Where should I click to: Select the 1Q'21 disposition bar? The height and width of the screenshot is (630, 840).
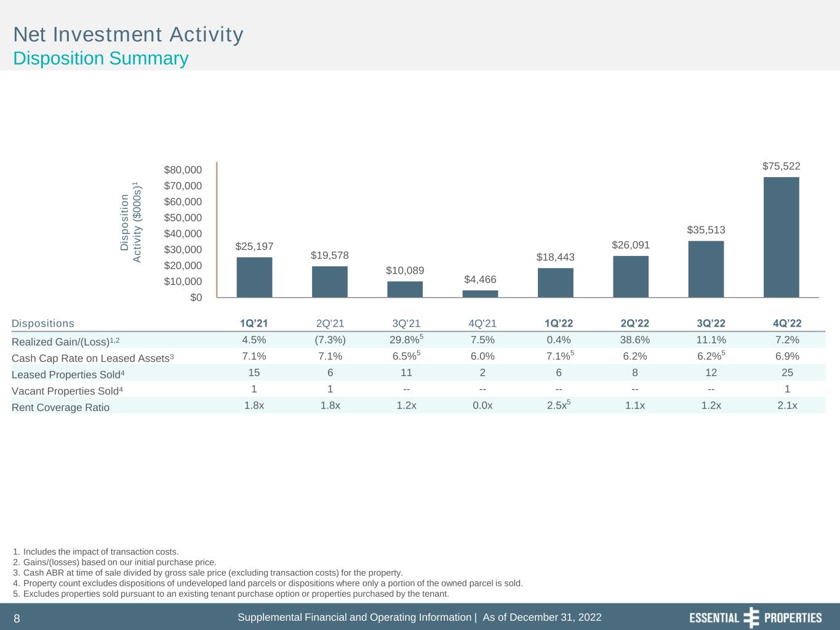click(x=254, y=277)
